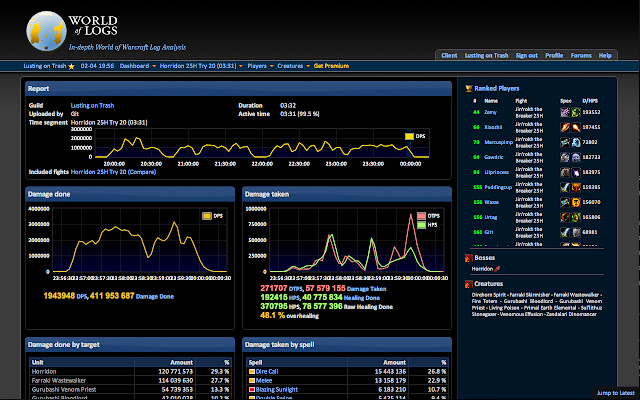Click the class icon in the 197455 row
Image resolution: width=640 pixels, height=400 pixels.
pyautogui.click(x=565, y=127)
